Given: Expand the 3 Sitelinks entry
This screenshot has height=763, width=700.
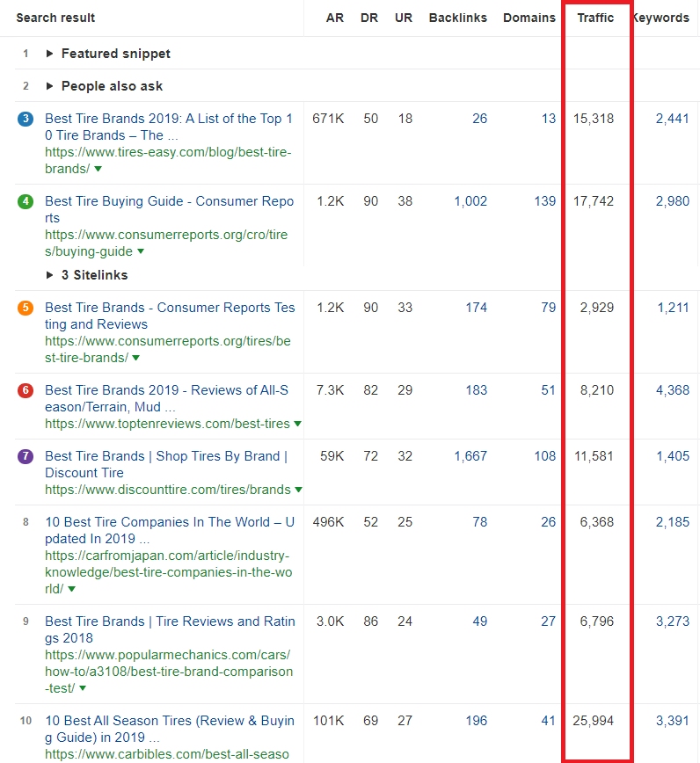Looking at the screenshot, I should tap(50, 274).
